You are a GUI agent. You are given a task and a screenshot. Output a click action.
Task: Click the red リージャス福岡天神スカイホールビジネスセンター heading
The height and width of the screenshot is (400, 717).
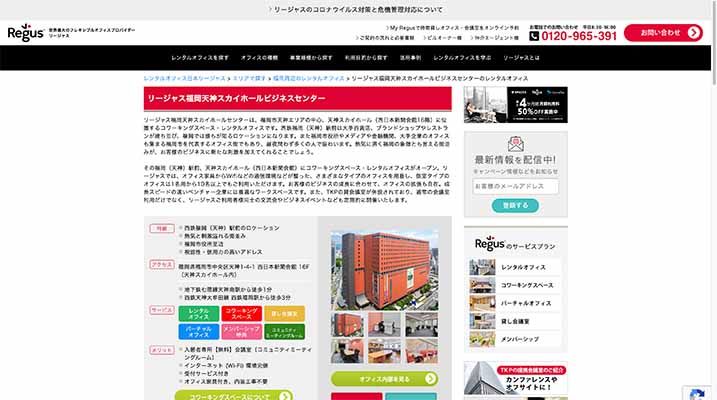298,98
